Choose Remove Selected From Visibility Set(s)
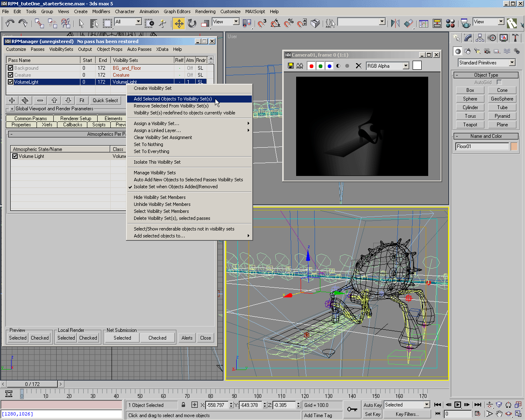This screenshot has width=525, height=420. click(x=189, y=106)
